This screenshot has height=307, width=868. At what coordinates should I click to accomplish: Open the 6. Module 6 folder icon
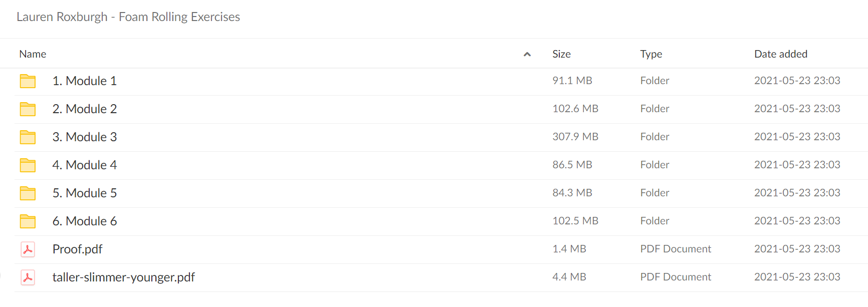point(28,221)
